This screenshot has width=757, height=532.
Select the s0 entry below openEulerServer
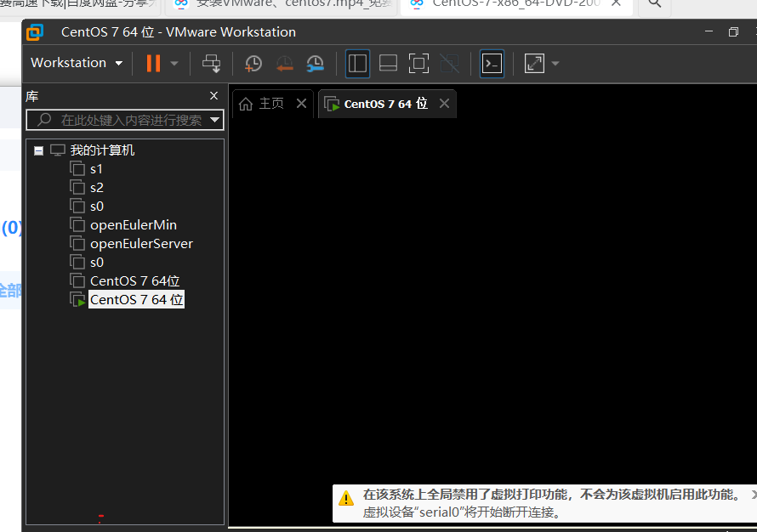(x=97, y=263)
